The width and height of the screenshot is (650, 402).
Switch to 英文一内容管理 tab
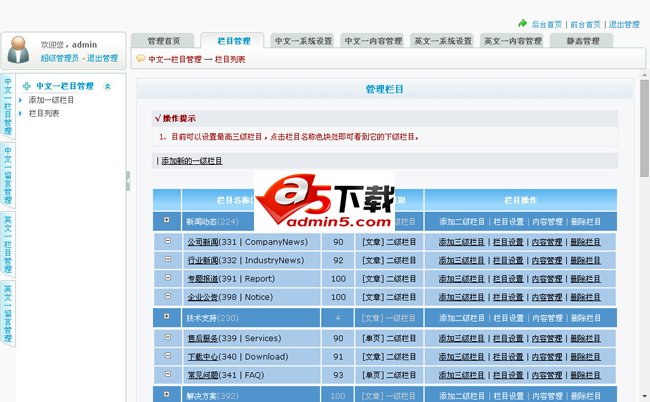tap(513, 41)
